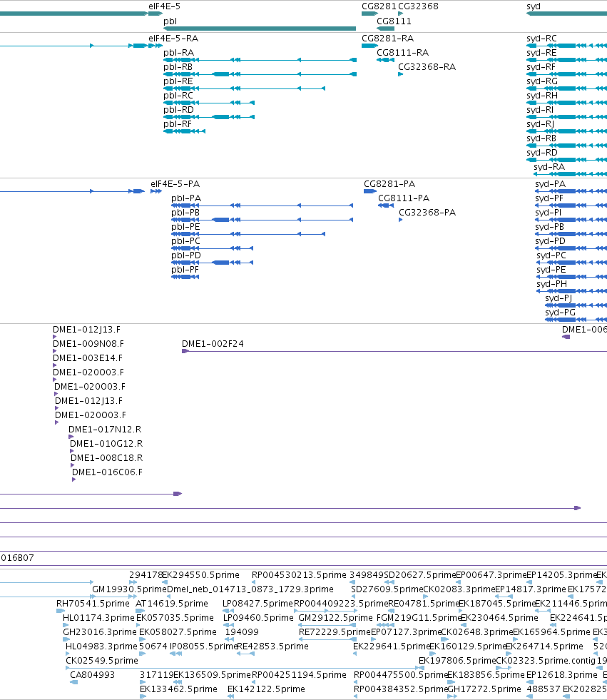Select the syd-PB protein label
Screen dimensions: 607x700
pos(550,227)
